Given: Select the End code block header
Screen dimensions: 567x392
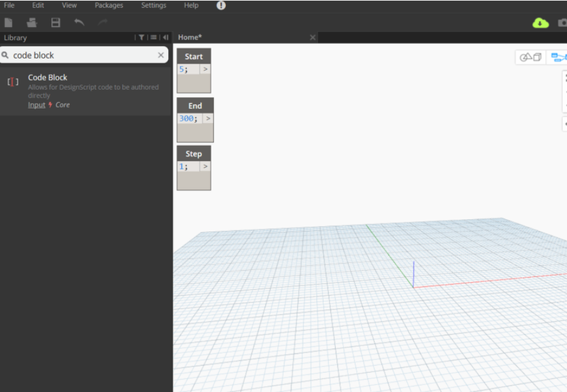Looking at the screenshot, I should [x=196, y=106].
